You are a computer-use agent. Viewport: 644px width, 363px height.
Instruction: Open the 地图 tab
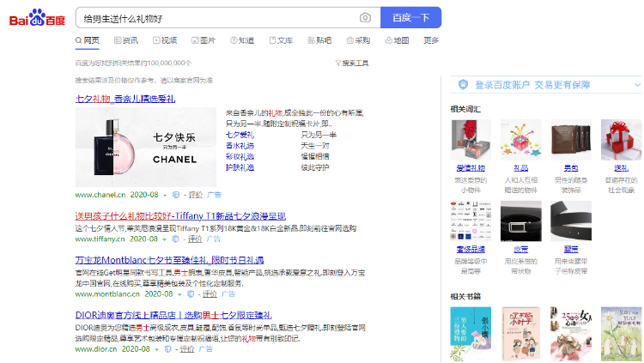point(398,40)
